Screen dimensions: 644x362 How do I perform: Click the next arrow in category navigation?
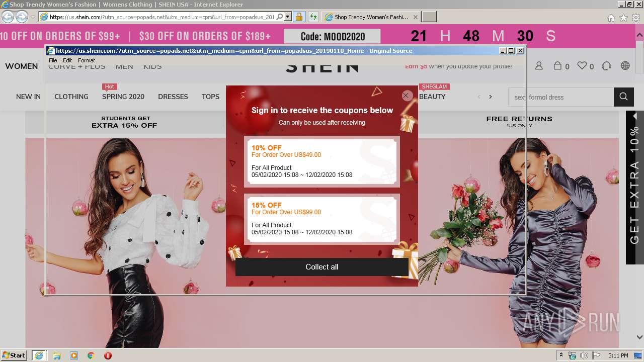point(491,97)
